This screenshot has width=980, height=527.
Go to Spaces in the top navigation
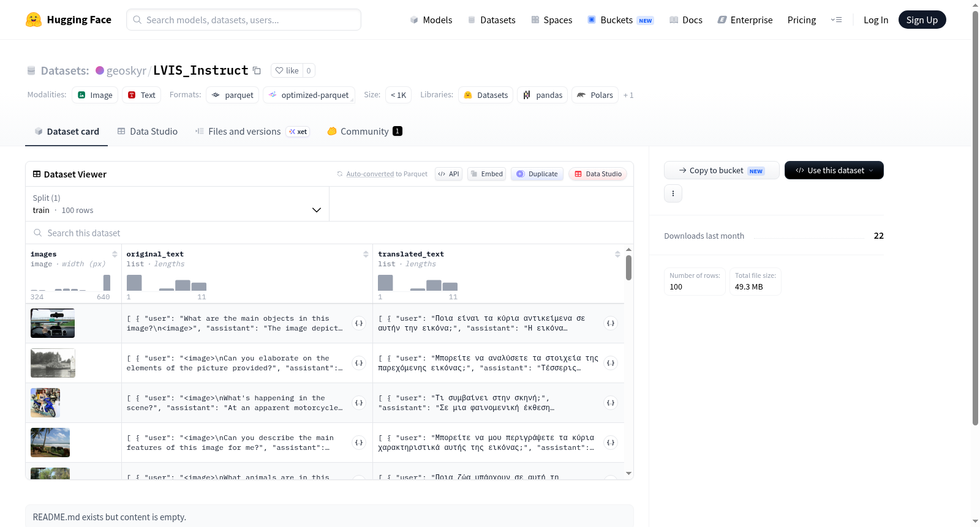[552, 20]
